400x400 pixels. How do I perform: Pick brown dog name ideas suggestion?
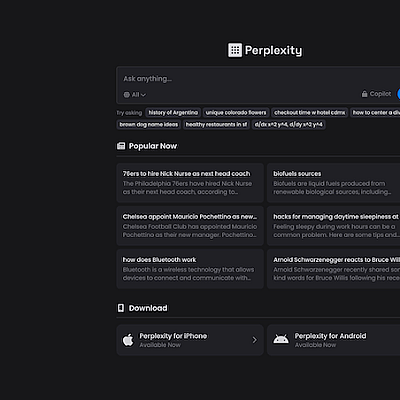149,125
